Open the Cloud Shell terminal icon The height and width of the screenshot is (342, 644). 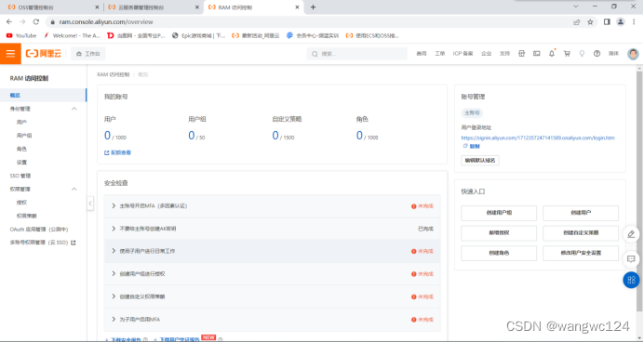(537, 54)
